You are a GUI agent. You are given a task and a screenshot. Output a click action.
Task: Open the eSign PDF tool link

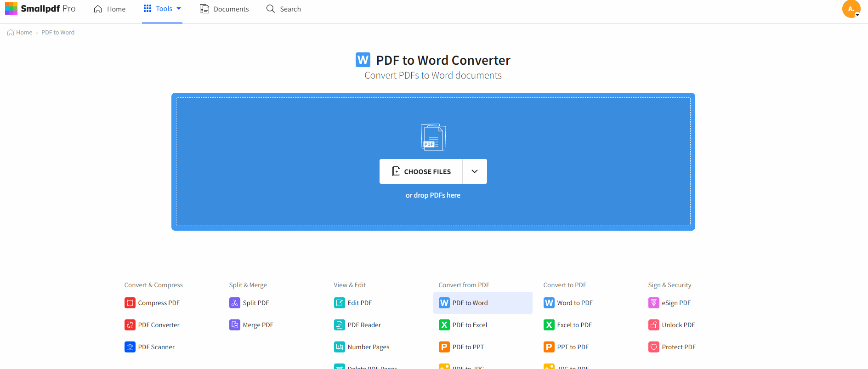pyautogui.click(x=676, y=303)
